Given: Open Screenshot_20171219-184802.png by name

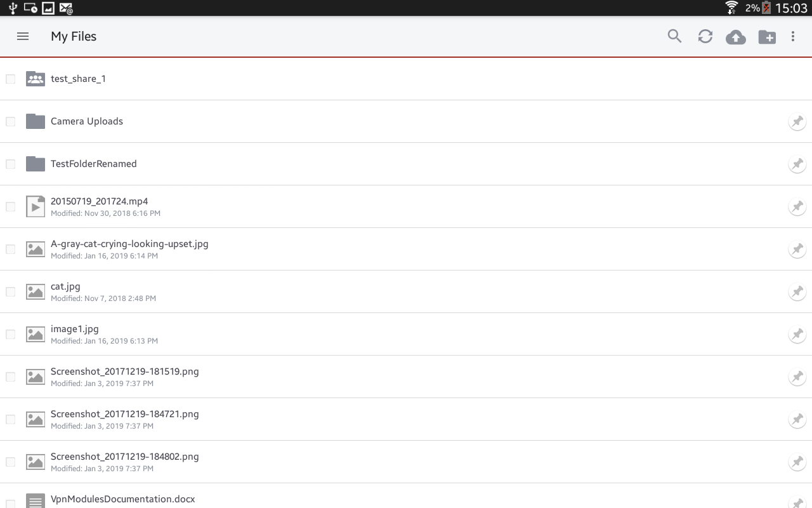Looking at the screenshot, I should click(x=125, y=457).
